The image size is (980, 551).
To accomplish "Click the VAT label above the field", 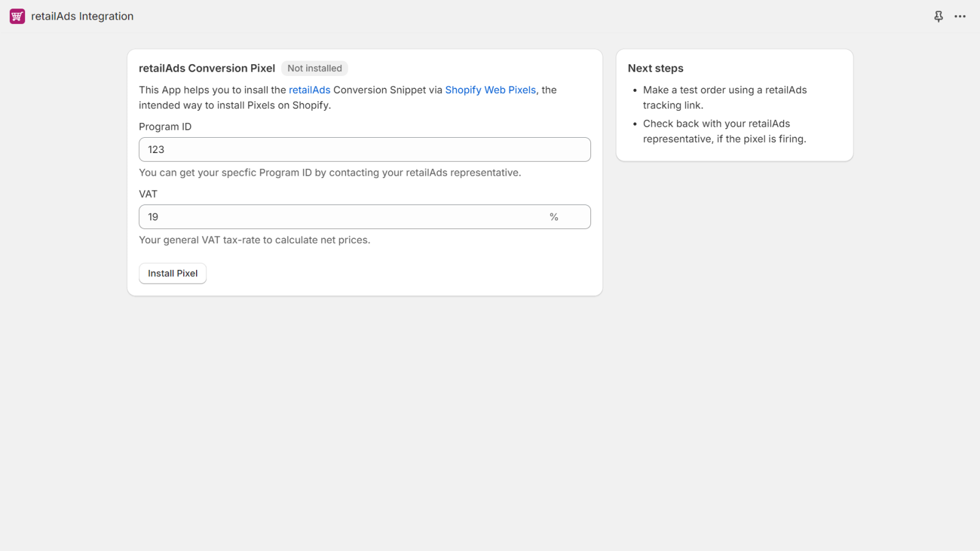I will [x=148, y=194].
